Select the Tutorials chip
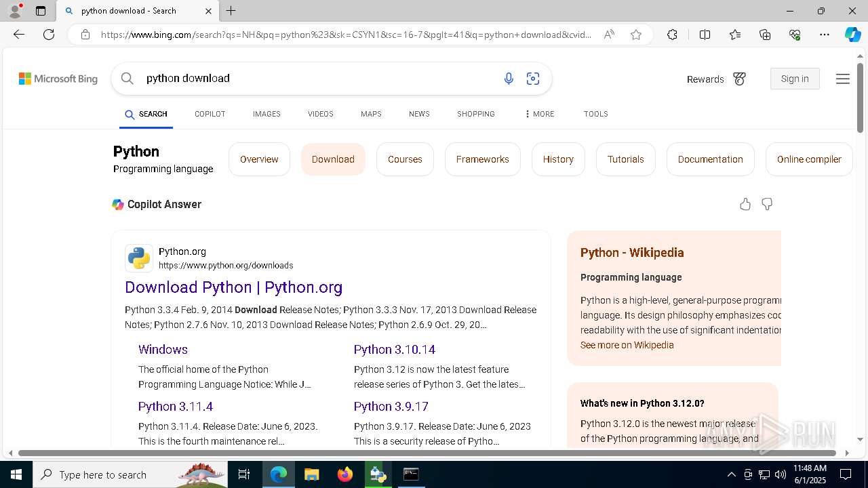The width and height of the screenshot is (868, 488). 625,159
